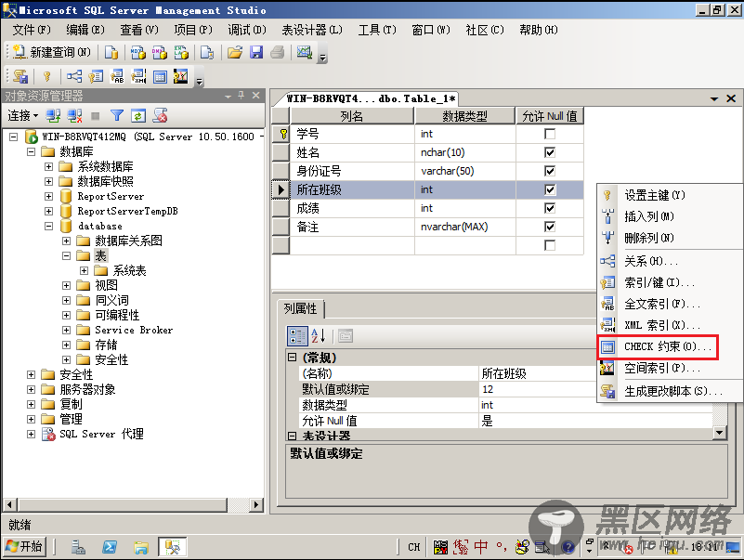Click the Print toolbar icon
Viewport: 744px width, 560px height.
(x=278, y=52)
